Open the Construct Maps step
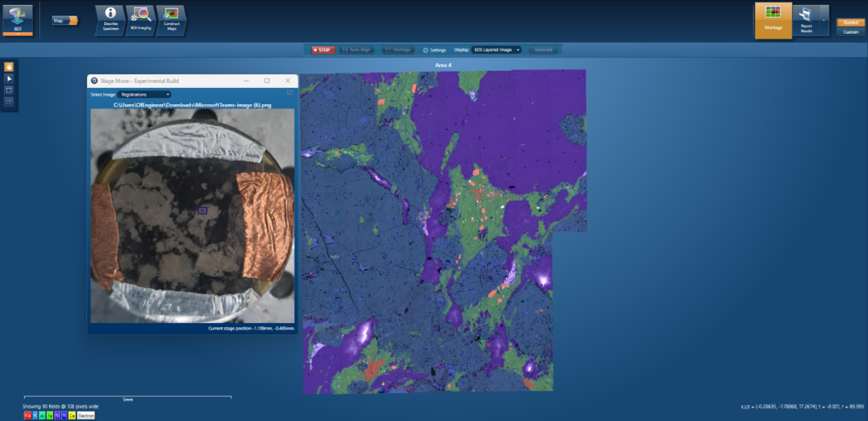The width and height of the screenshot is (868, 421). [x=171, y=20]
